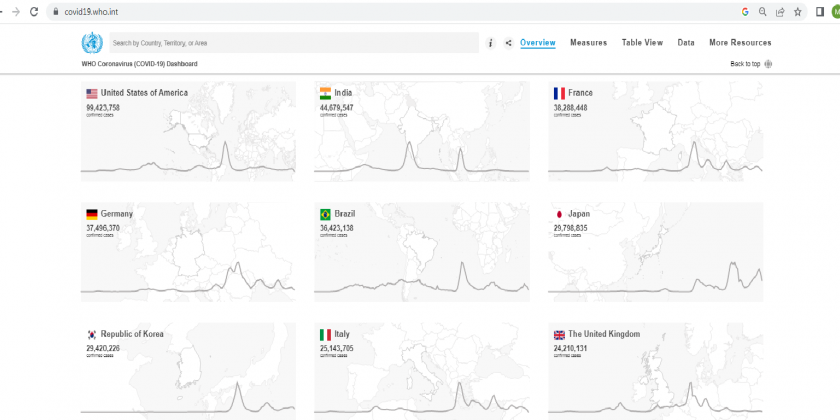
Task: Select the Overview tab
Action: click(x=538, y=43)
